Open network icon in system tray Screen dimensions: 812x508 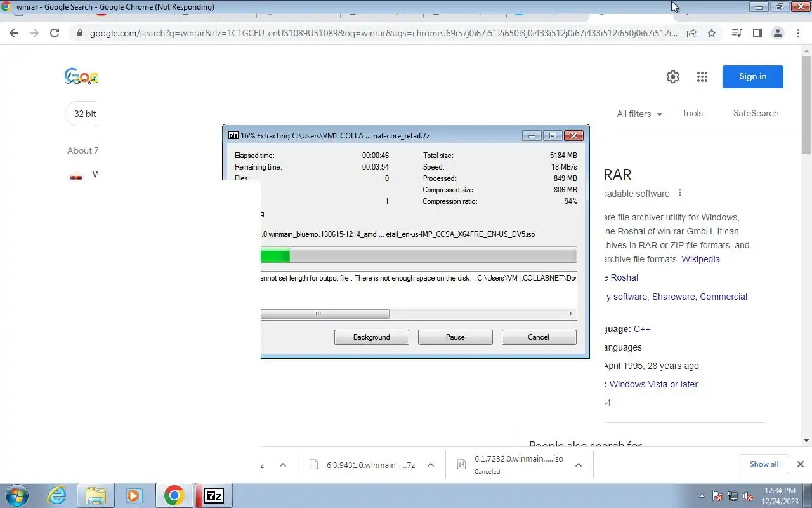click(x=733, y=497)
